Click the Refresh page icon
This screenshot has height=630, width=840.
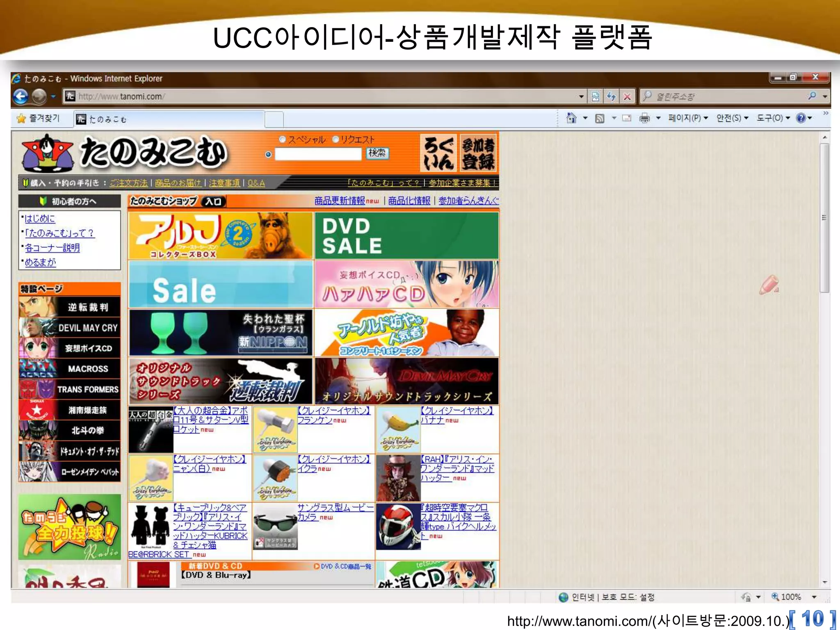click(611, 97)
